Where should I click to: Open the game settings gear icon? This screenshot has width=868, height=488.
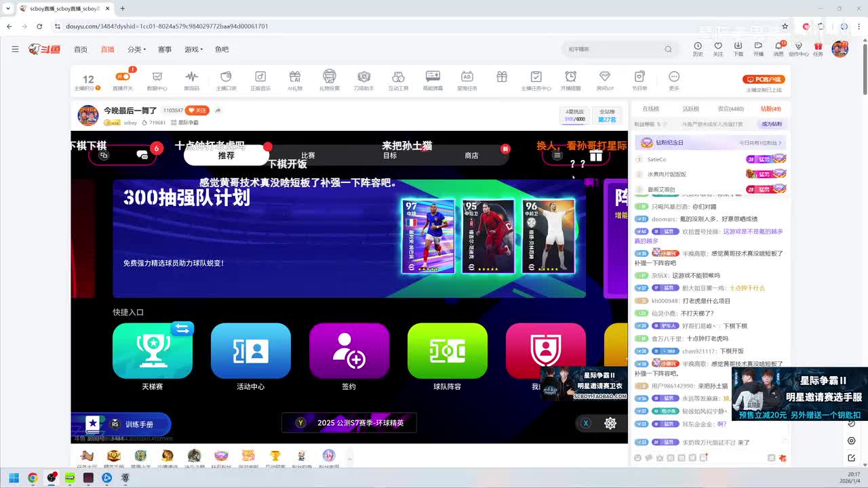[x=610, y=423]
